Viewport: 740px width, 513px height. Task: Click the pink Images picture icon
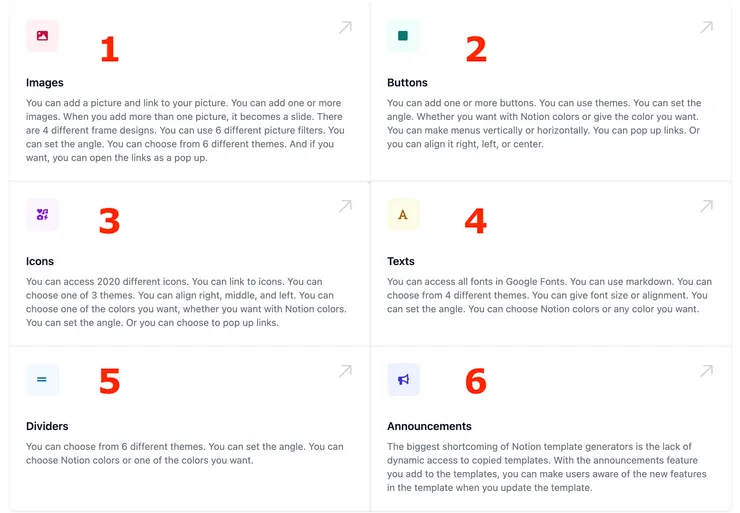(42, 36)
